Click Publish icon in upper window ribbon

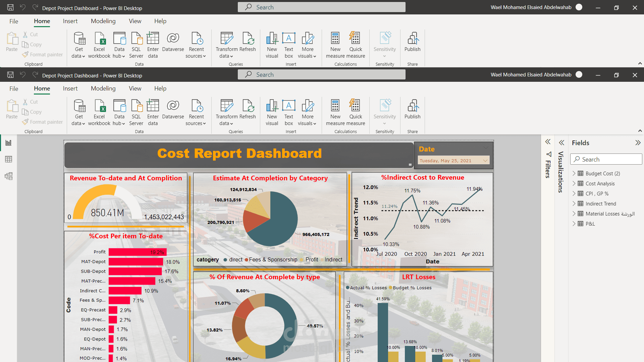tap(413, 38)
